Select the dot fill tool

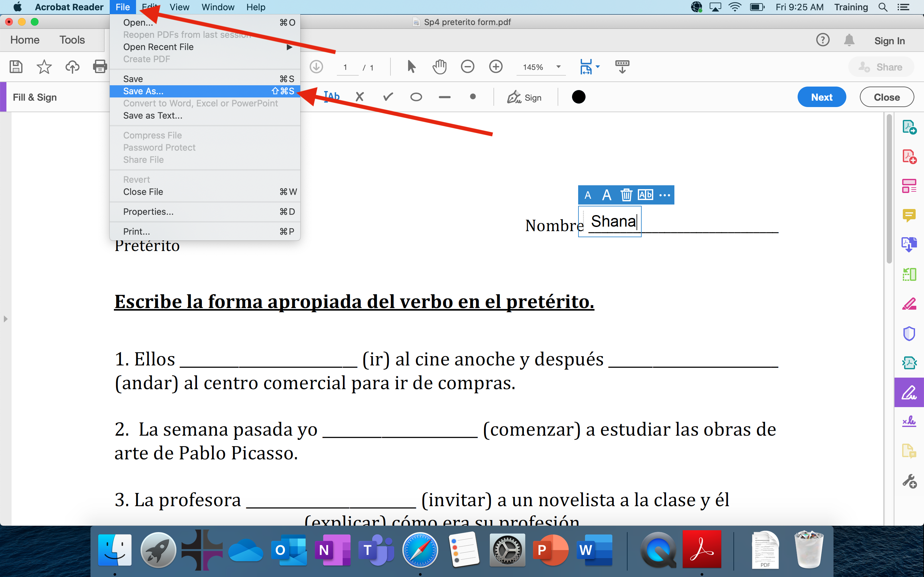(x=473, y=97)
